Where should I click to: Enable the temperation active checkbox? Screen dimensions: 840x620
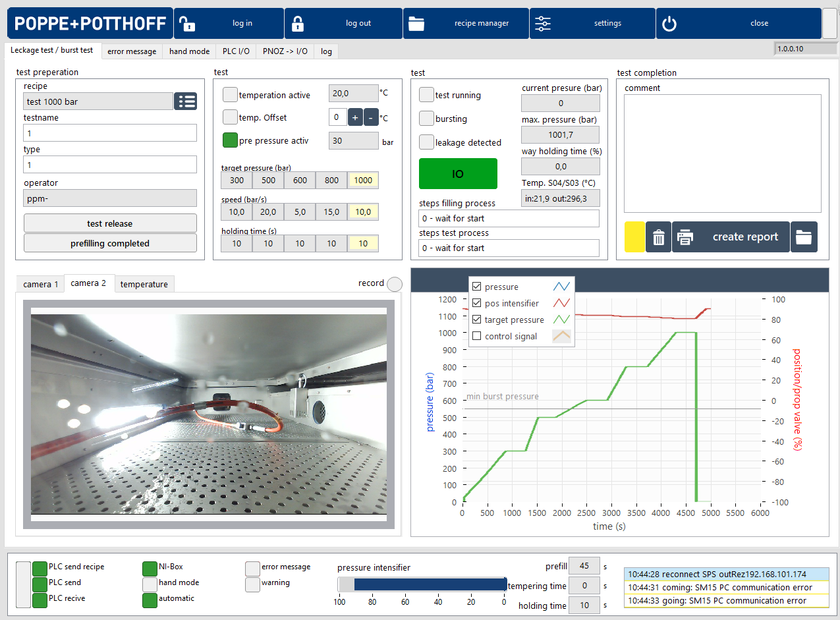(230, 95)
